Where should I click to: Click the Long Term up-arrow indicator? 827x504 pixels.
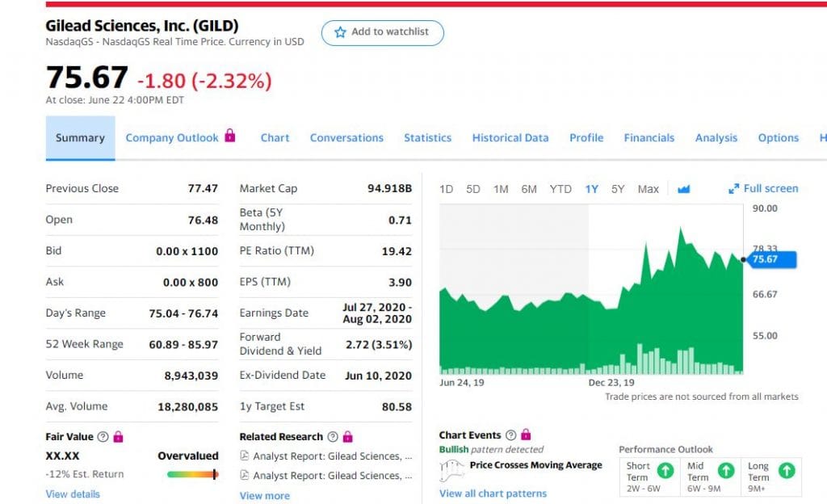(787, 470)
